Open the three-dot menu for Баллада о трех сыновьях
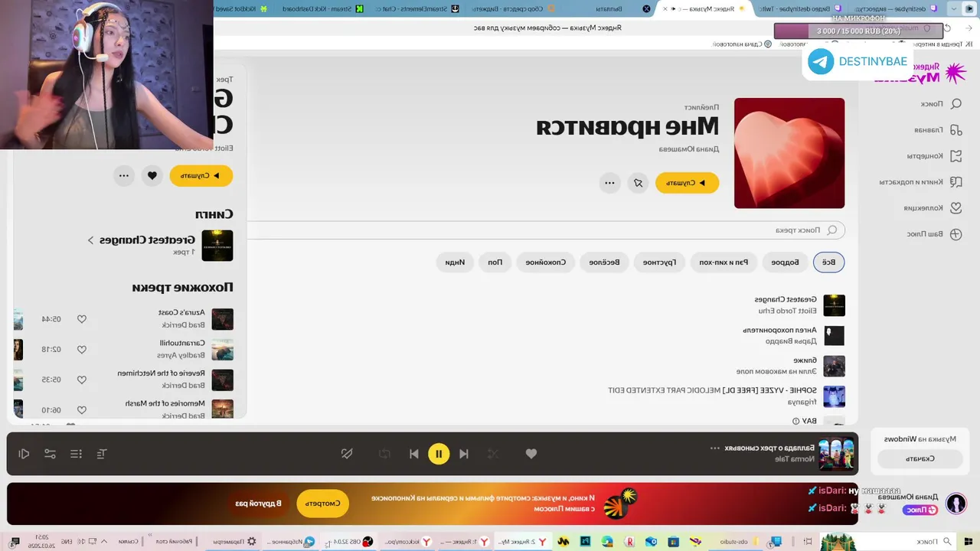 click(715, 448)
